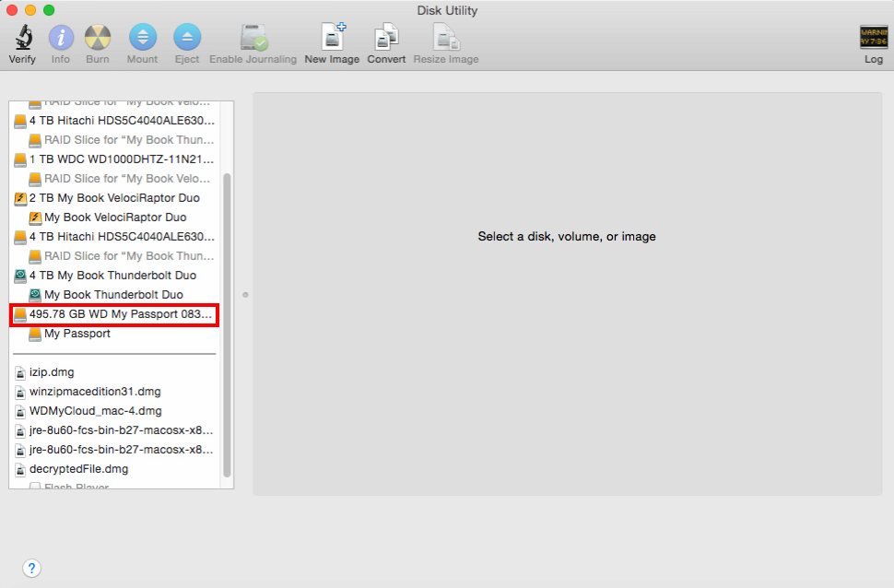Open the New Image tool

click(x=331, y=41)
